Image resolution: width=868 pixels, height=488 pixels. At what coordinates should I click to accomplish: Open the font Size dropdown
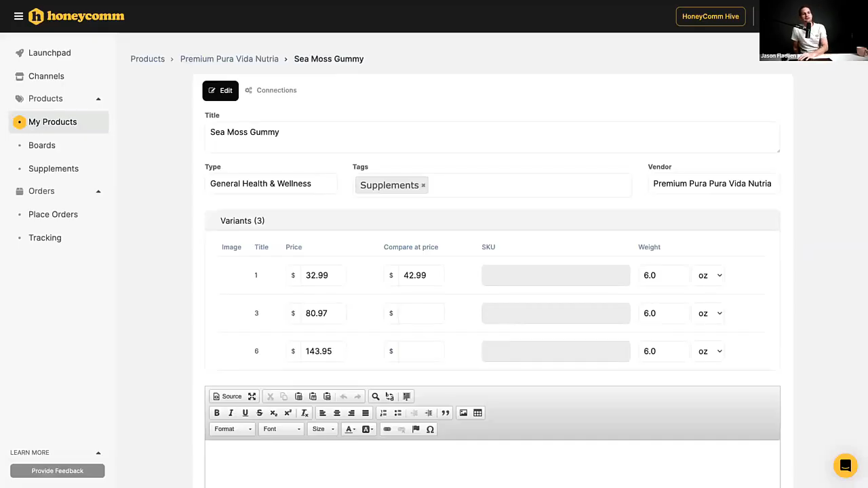[x=322, y=429]
